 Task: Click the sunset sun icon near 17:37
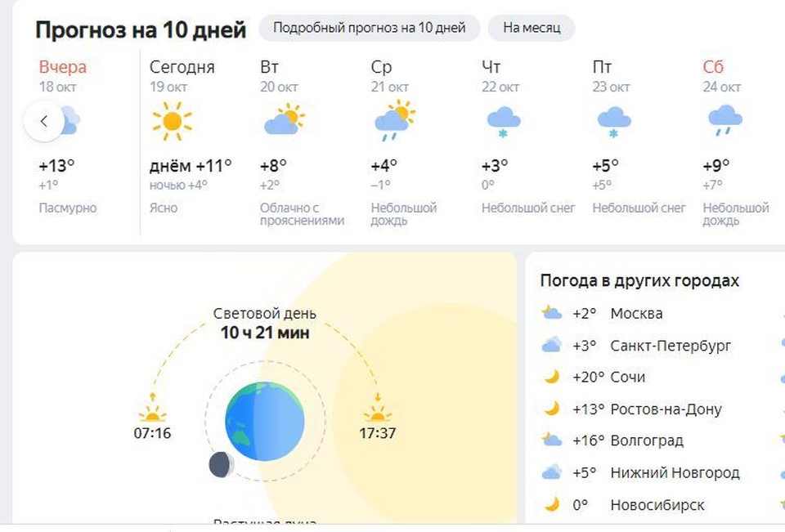point(378,414)
